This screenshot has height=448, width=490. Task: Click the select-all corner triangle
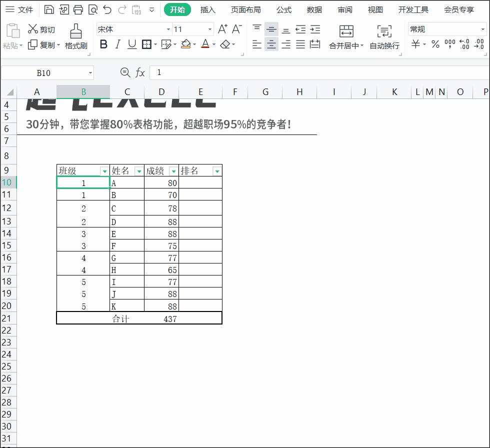[x=9, y=92]
